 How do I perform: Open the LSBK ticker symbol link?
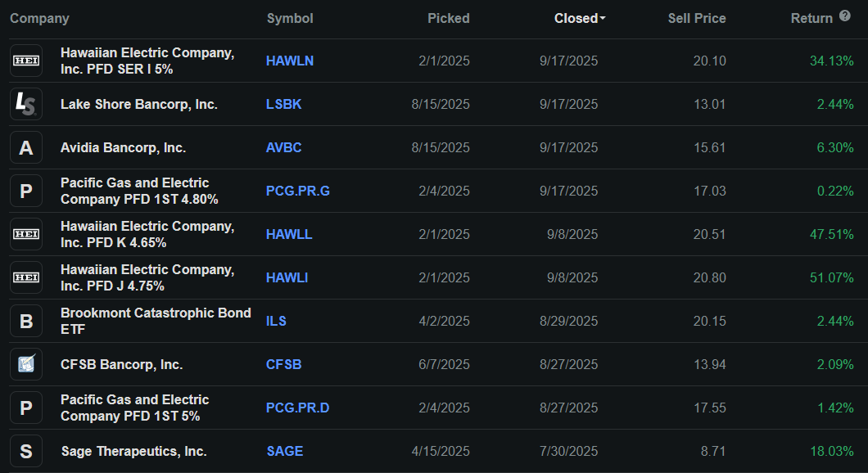[284, 104]
